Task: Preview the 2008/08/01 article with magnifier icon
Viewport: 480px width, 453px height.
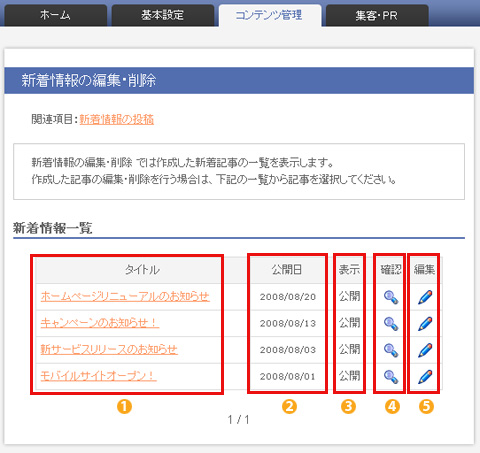Action: tap(391, 377)
